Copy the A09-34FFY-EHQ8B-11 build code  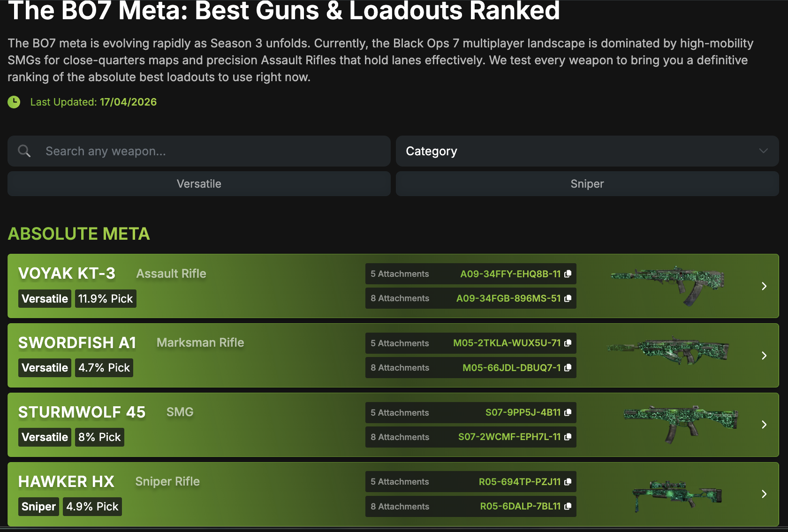click(x=568, y=274)
